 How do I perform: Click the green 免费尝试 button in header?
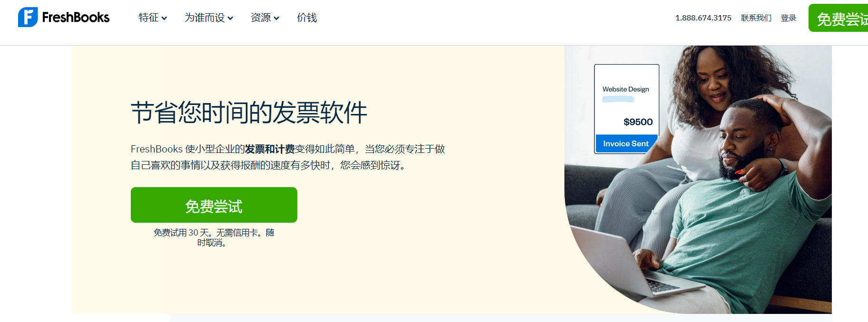pos(839,18)
